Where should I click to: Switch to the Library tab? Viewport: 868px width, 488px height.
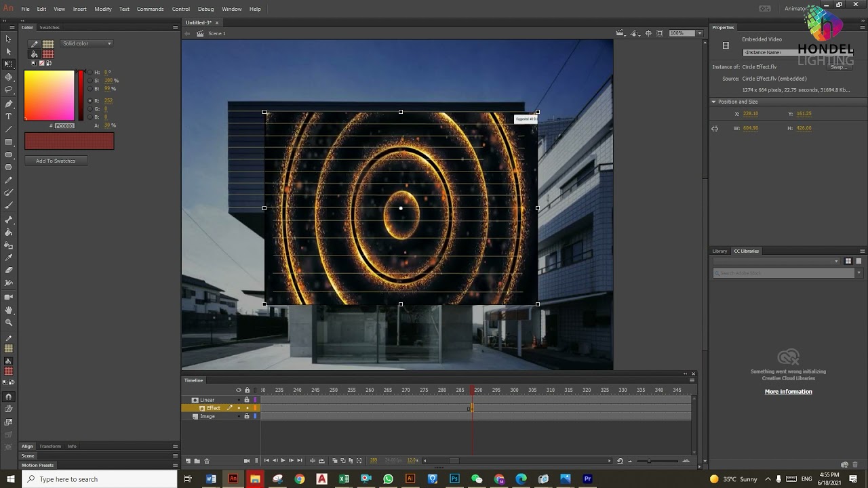[720, 251]
